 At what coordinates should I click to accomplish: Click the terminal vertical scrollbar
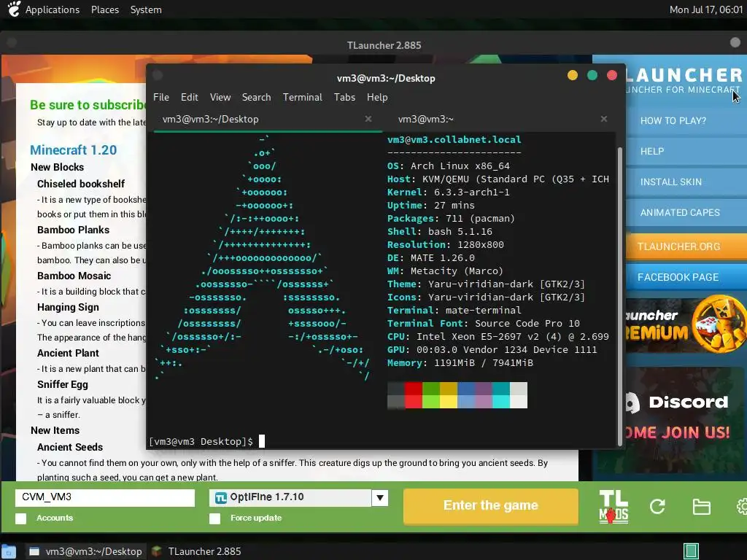pos(620,295)
